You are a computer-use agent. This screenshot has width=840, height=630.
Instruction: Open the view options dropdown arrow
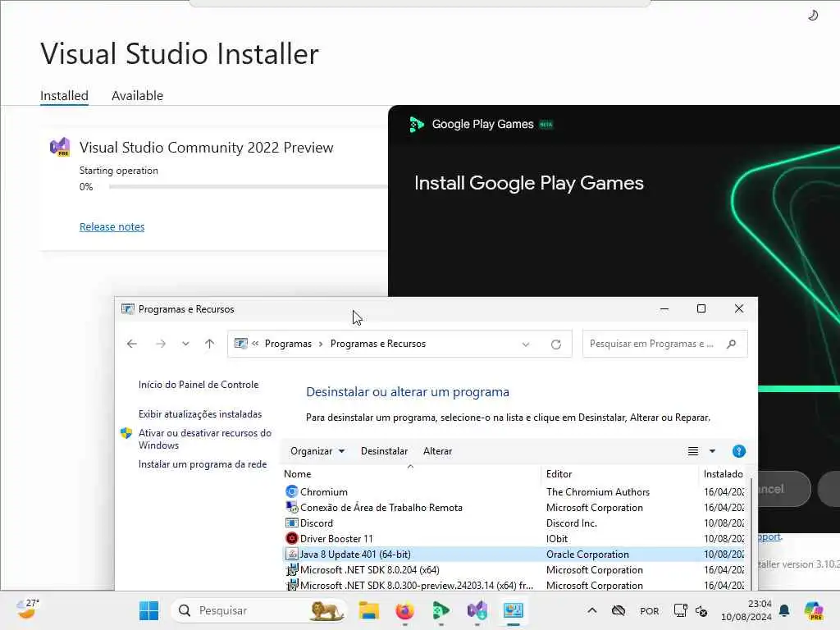[712, 451]
